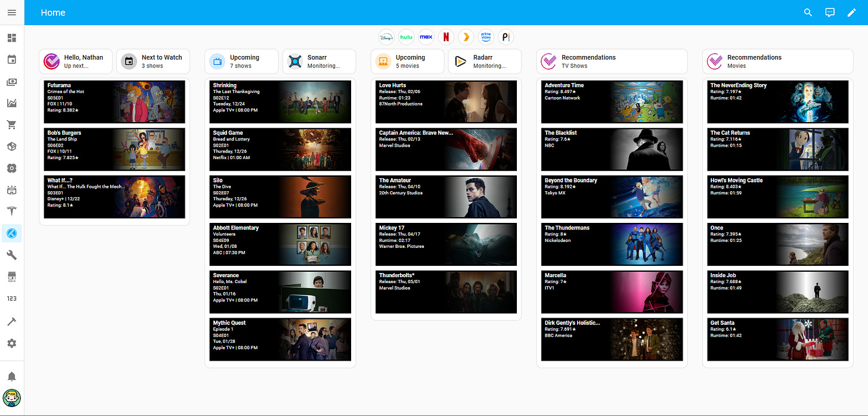Open the Love Hurts movie card

click(446, 102)
